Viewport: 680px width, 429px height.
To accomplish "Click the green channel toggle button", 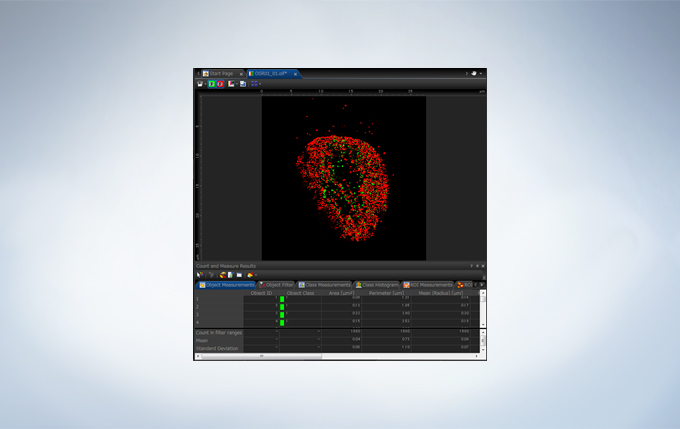I will [211, 84].
